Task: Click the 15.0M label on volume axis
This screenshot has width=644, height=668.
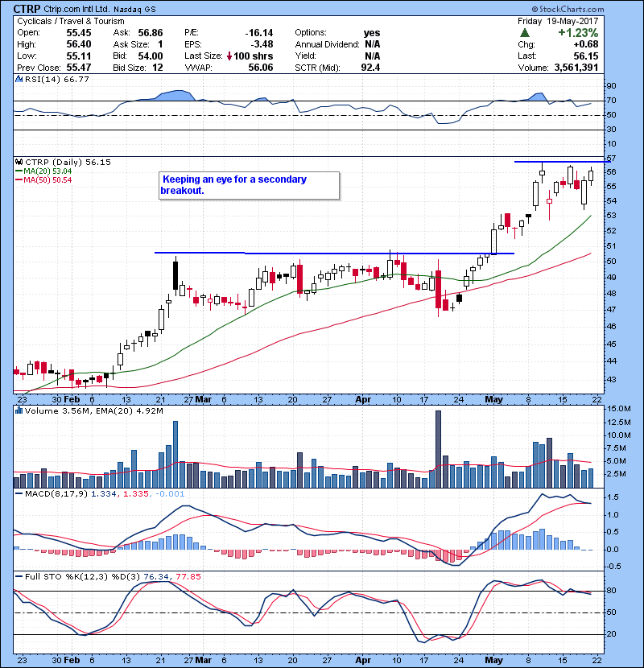Action: 619,409
